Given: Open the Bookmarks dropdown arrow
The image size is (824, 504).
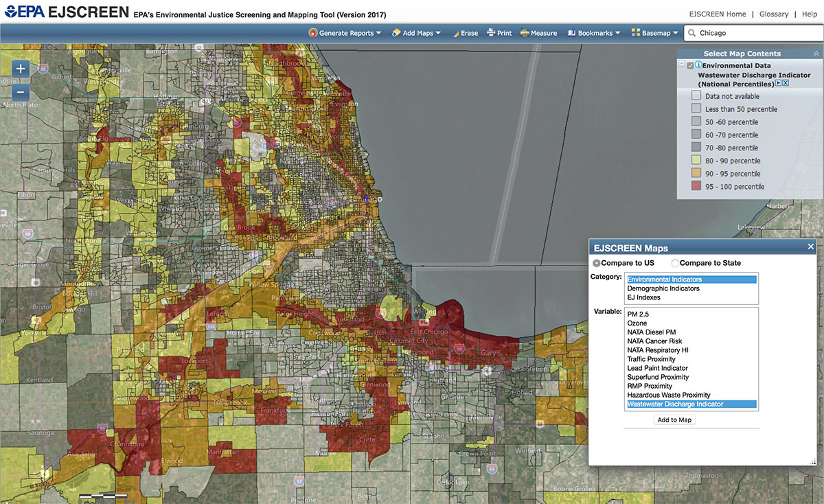Looking at the screenshot, I should pos(617,33).
